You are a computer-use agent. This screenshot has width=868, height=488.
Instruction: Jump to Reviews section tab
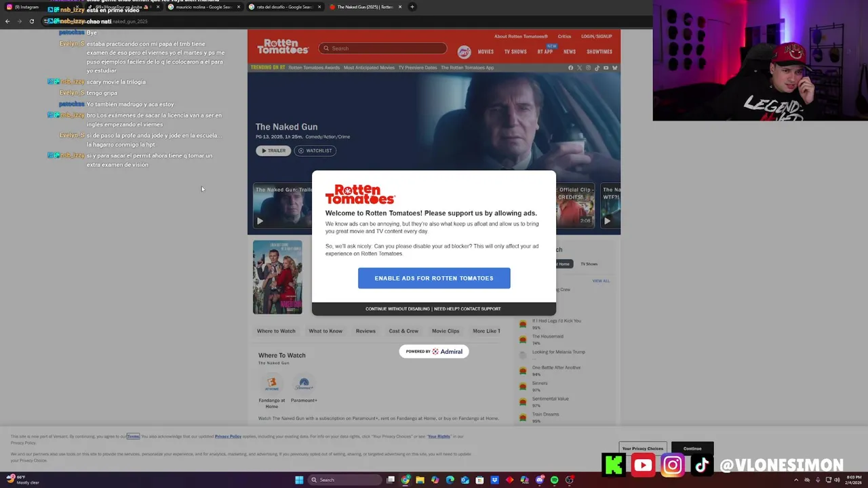tap(366, 331)
